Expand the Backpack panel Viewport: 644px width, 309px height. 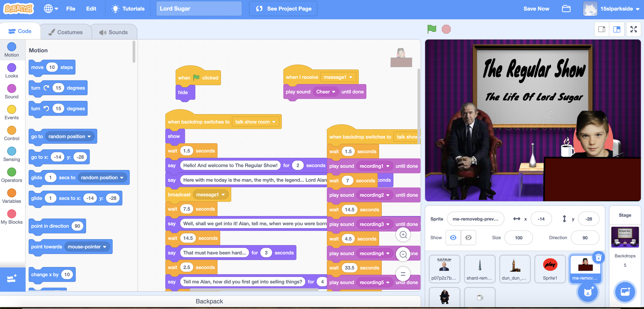(x=209, y=301)
